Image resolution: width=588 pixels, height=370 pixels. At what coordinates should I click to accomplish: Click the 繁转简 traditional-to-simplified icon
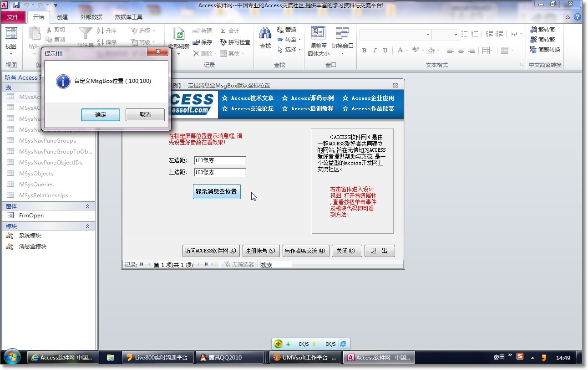(533, 30)
